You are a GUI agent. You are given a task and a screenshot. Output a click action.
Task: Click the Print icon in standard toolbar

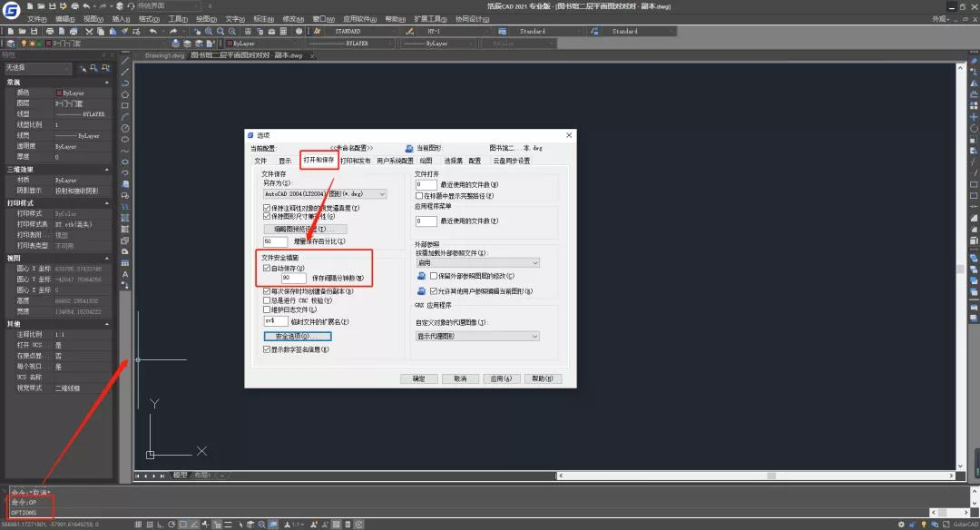click(49, 31)
